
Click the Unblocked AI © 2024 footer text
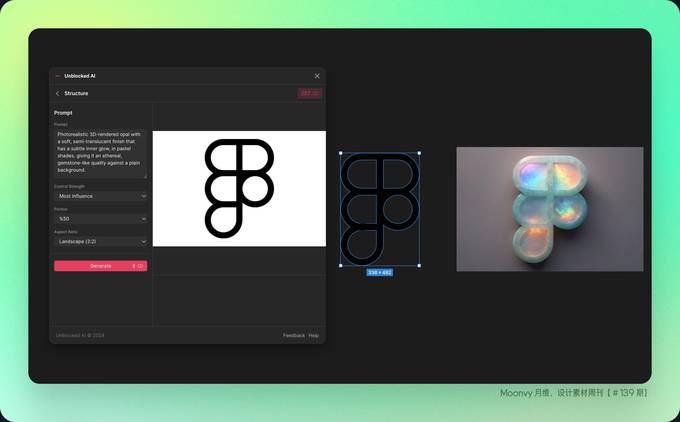click(x=80, y=335)
